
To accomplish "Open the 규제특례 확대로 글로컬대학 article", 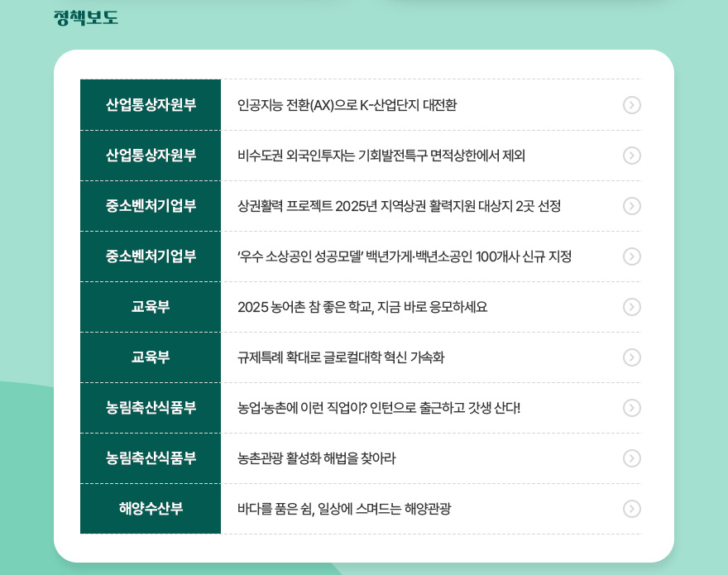I will (341, 357).
